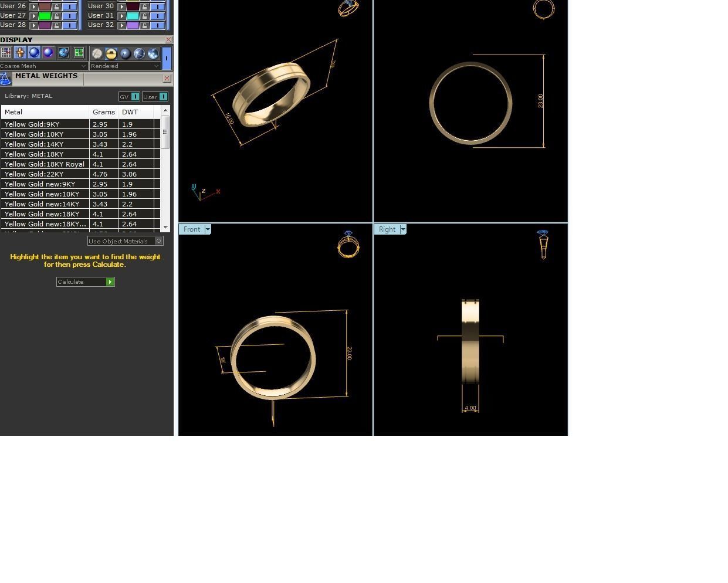The image size is (728, 583).
Task: Select the Yellow Gold new:14KY row
Action: [x=80, y=204]
